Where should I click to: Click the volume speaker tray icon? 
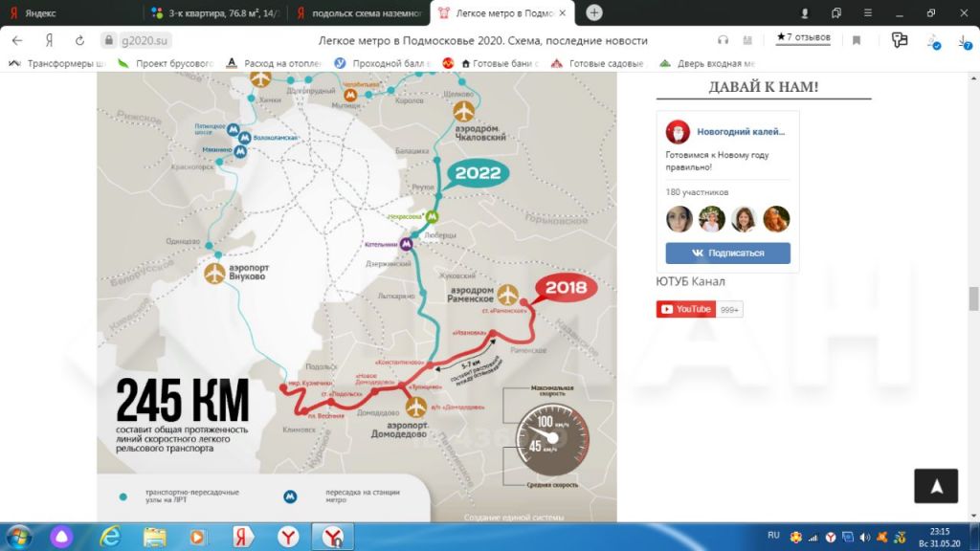(865, 538)
